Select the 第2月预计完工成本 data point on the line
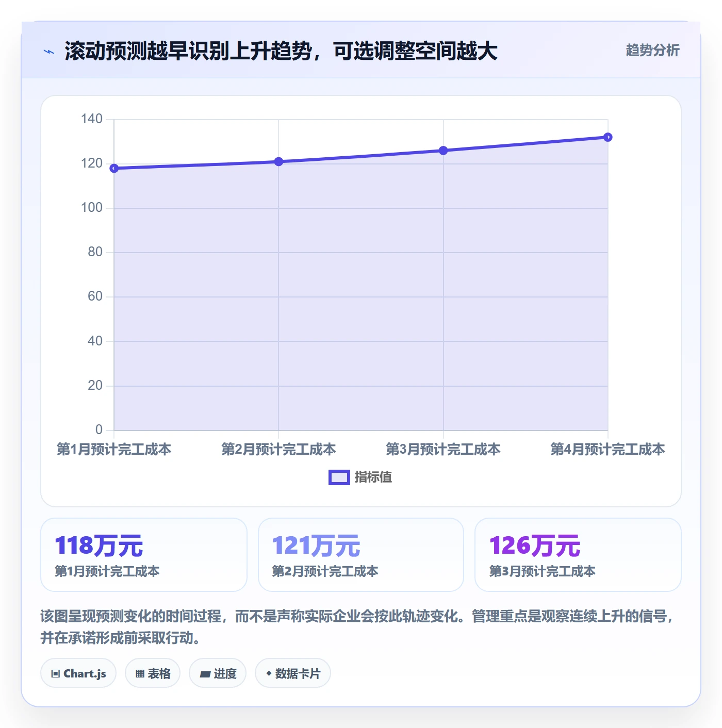The width and height of the screenshot is (722, 728). coord(278,161)
